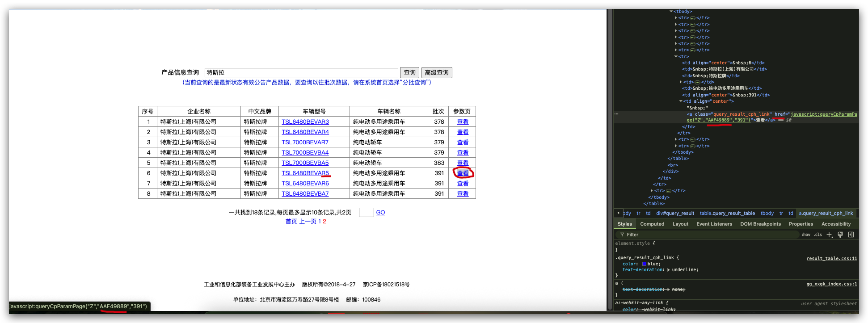Viewport: 868px width, 323px height.
Task: Toggle the .cls class editor
Action: tap(818, 235)
